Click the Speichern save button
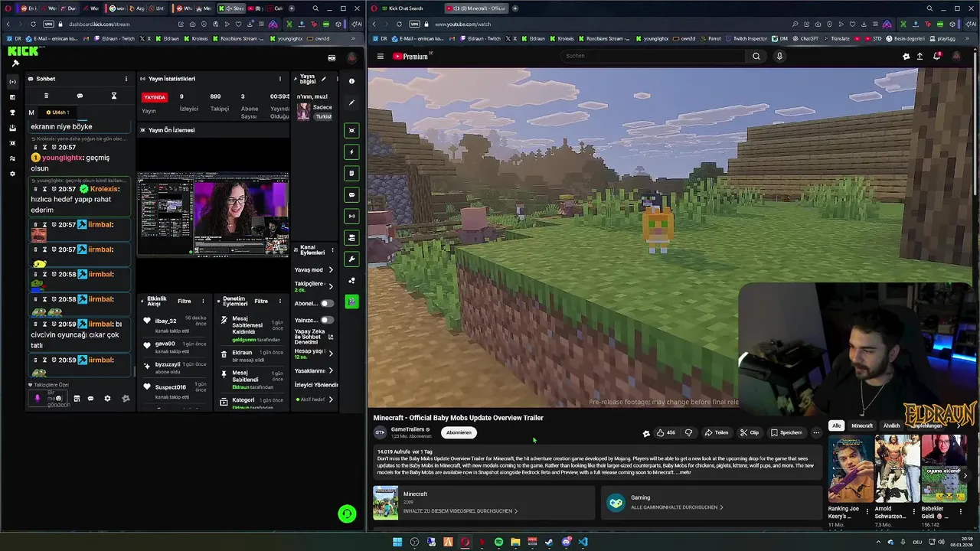The image size is (980, 551). tap(786, 432)
